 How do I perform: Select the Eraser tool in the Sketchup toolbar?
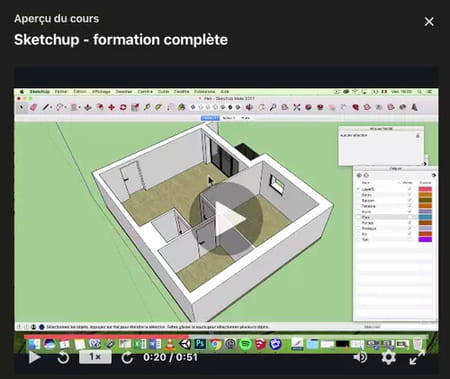point(33,107)
